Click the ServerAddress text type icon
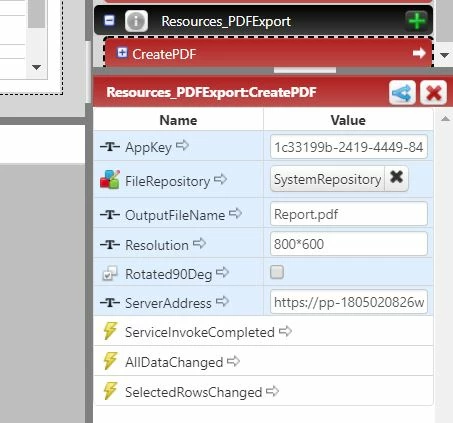This screenshot has height=423, width=453. coord(110,303)
